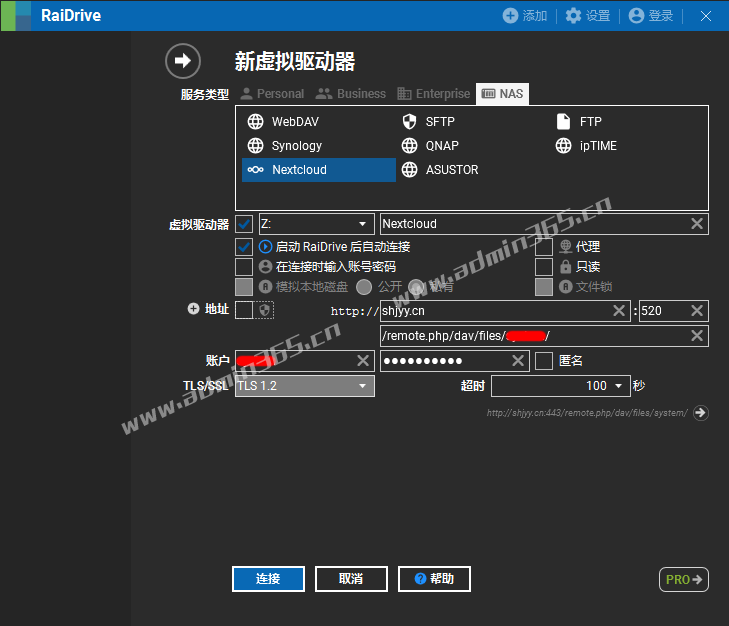Image resolution: width=729 pixels, height=626 pixels.
Task: Click the shield icon beside the 地址 checkbox
Action: tap(265, 310)
